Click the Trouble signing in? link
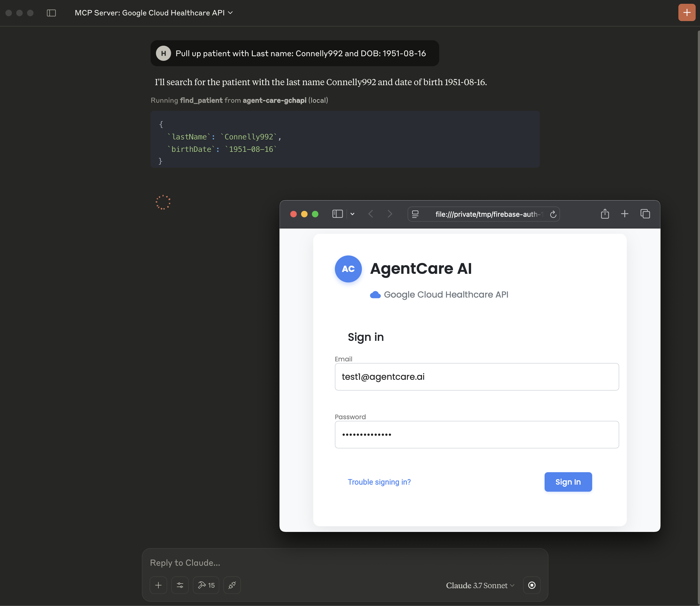The height and width of the screenshot is (606, 700). point(379,482)
